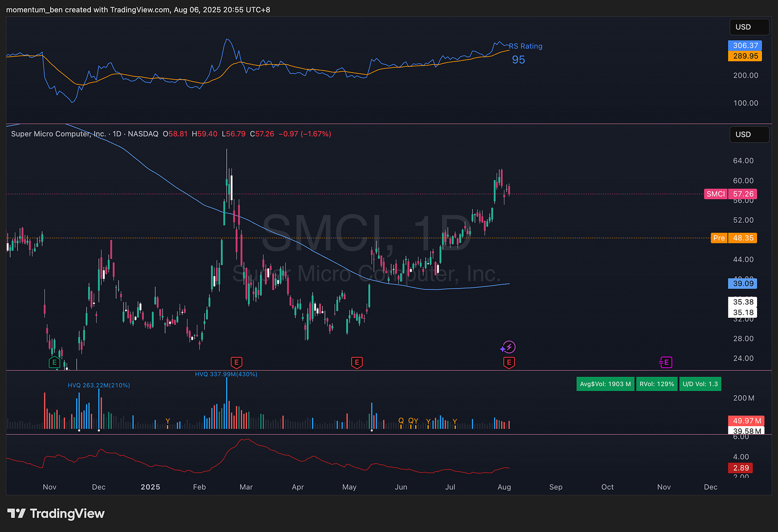Click the Avg$Vol: 1903 M badge
Screen dimensions: 778x532
pos(605,384)
